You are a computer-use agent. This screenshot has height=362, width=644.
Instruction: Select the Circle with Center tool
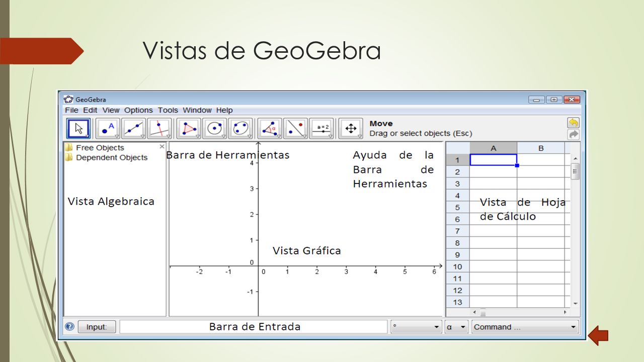coord(215,128)
